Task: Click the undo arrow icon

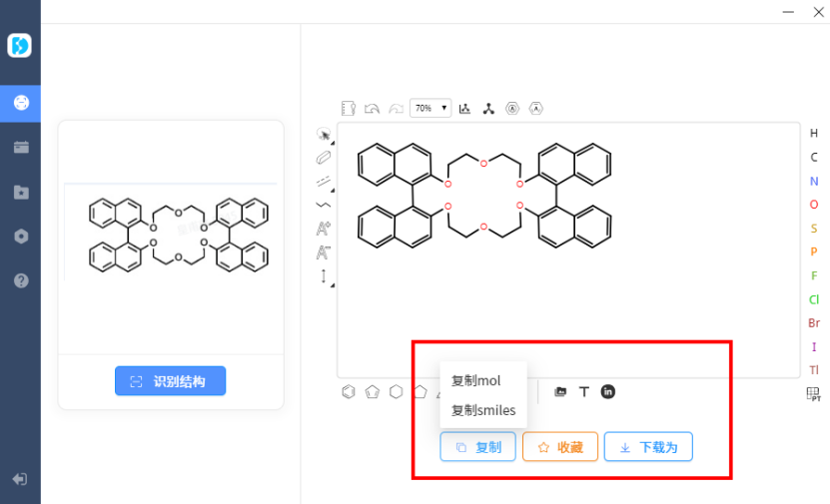Action: pos(372,108)
